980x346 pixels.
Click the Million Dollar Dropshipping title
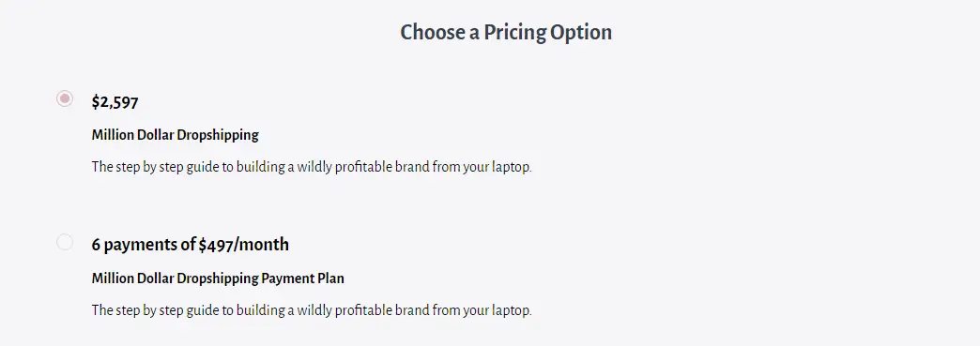tap(175, 135)
